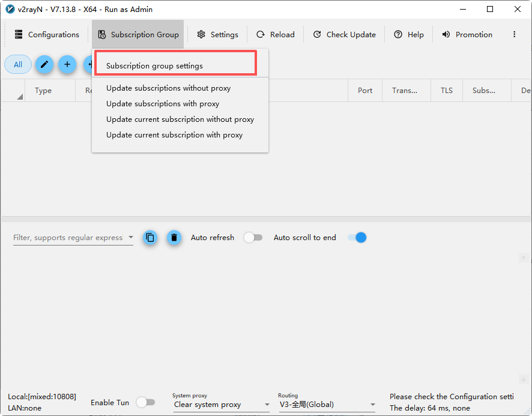
Task: Click the Promotion toolbar button
Action: point(467,35)
